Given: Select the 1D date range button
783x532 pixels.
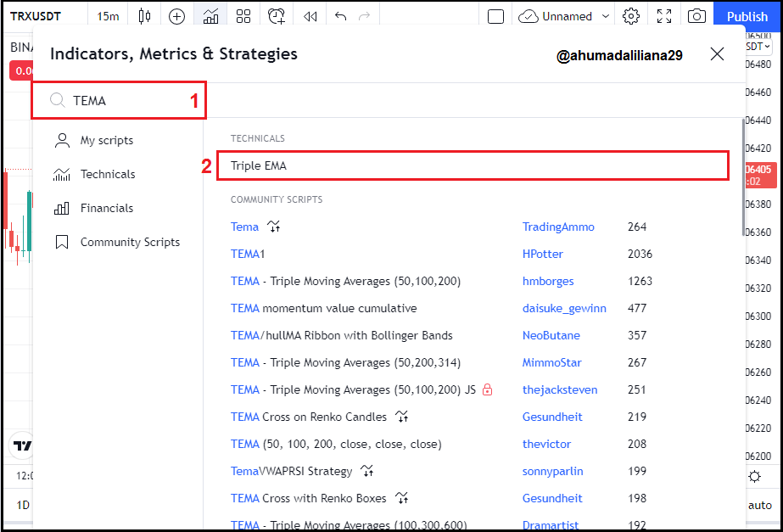Looking at the screenshot, I should coord(23,505).
